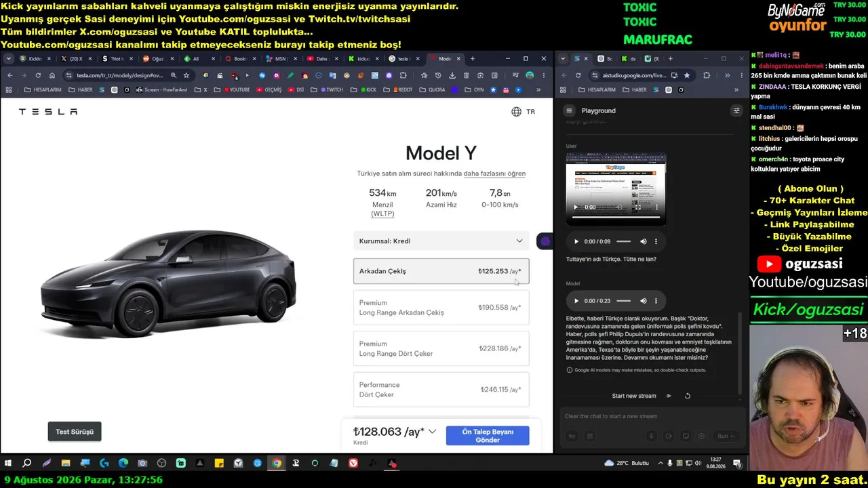Expand the Kurumsal: Kredi payment dropdown
Image resolution: width=868 pixels, height=488 pixels.
point(441,241)
